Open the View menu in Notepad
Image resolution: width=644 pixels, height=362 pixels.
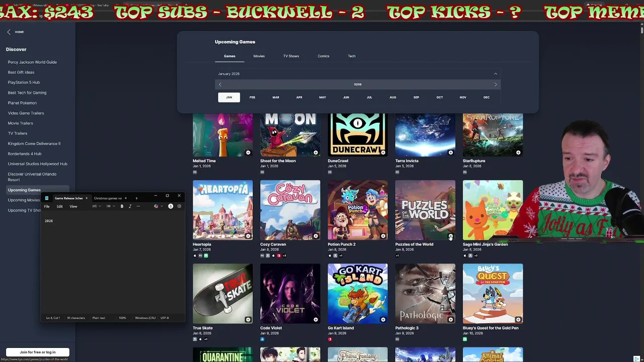pyautogui.click(x=73, y=206)
